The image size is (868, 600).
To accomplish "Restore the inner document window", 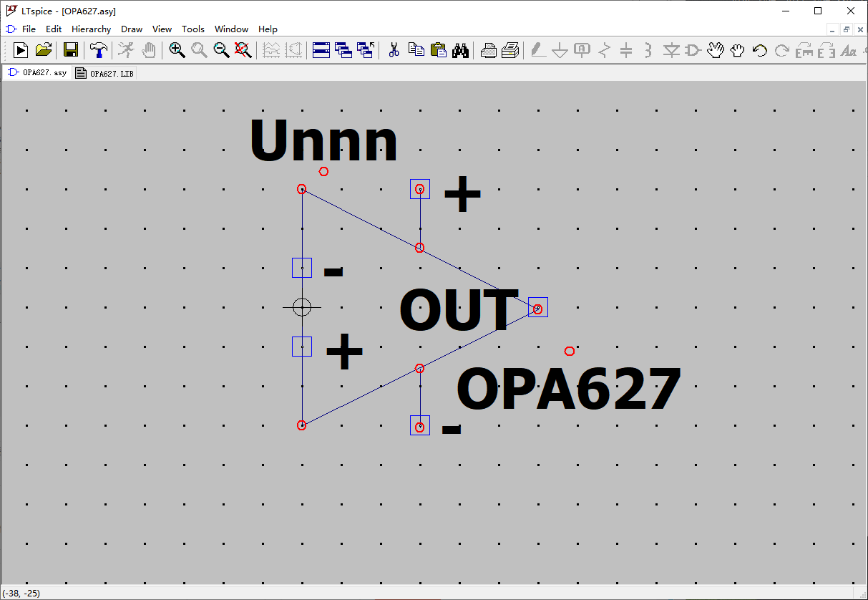I will click(846, 29).
